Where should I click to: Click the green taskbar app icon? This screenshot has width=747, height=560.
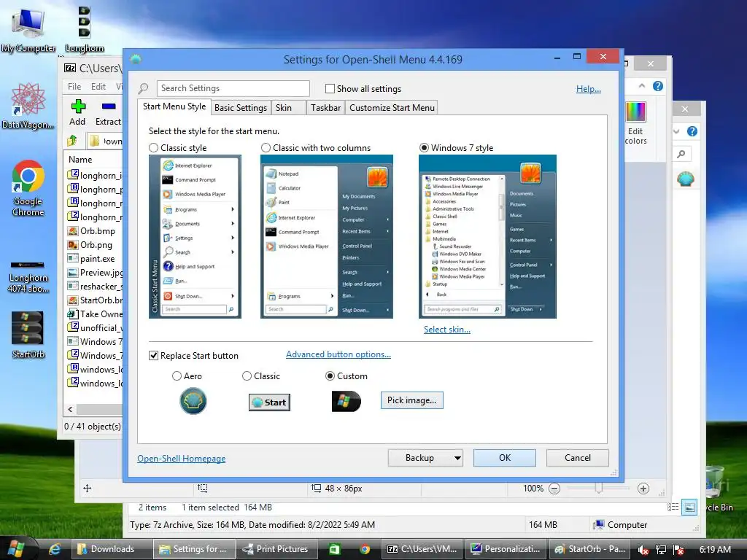pos(334,549)
